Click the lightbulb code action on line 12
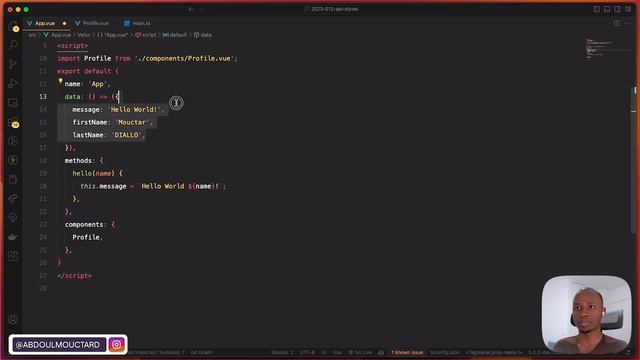 tap(60, 81)
